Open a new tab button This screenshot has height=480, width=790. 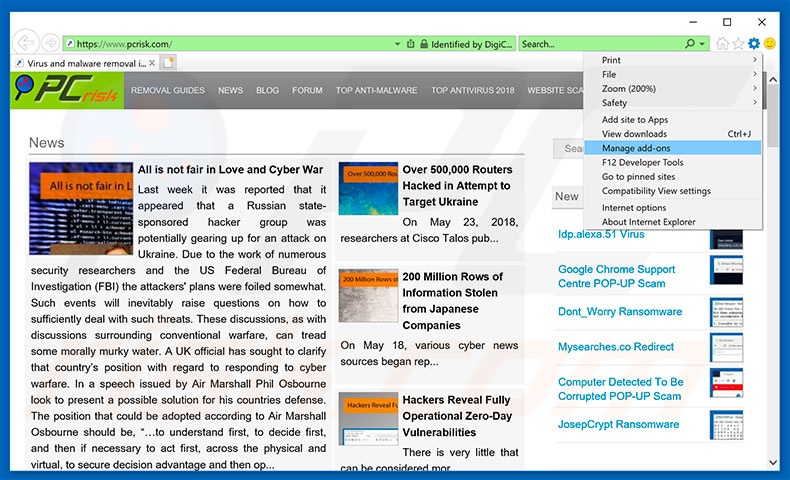pyautogui.click(x=169, y=63)
